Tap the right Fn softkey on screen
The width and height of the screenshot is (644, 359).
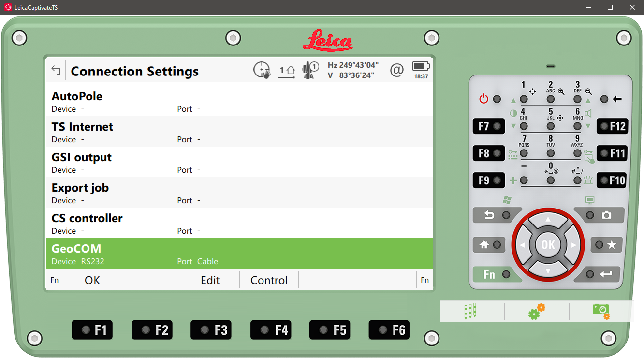coord(424,280)
